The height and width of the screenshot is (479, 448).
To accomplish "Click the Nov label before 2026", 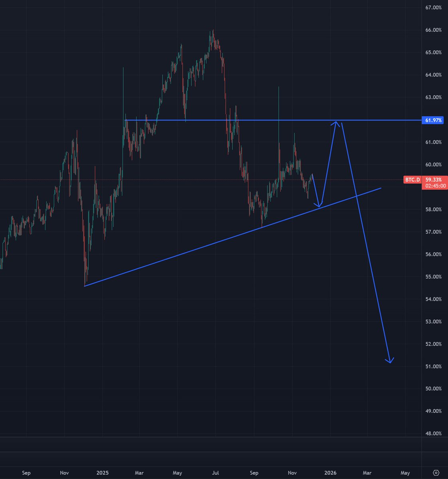I will click(292, 473).
